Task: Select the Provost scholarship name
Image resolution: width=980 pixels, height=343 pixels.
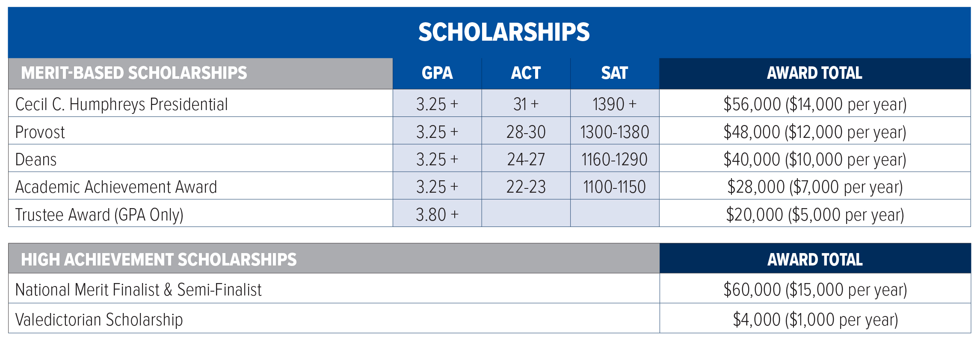Action: (x=40, y=132)
